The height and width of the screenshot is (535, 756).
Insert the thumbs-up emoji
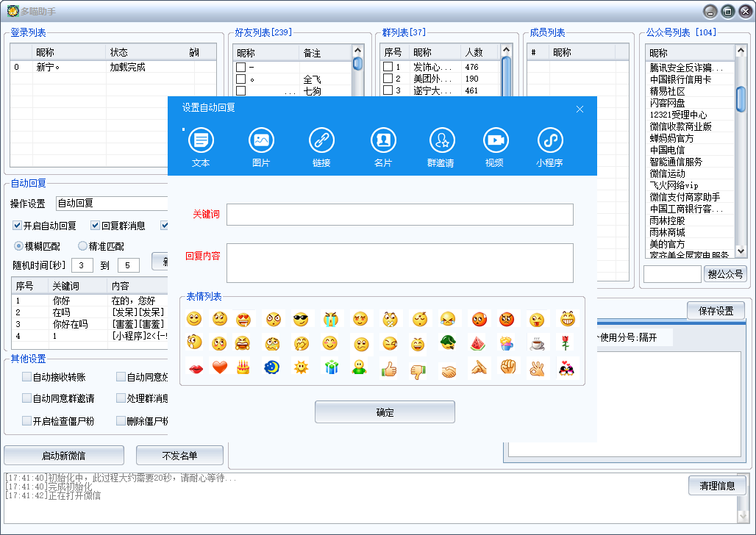(x=389, y=368)
